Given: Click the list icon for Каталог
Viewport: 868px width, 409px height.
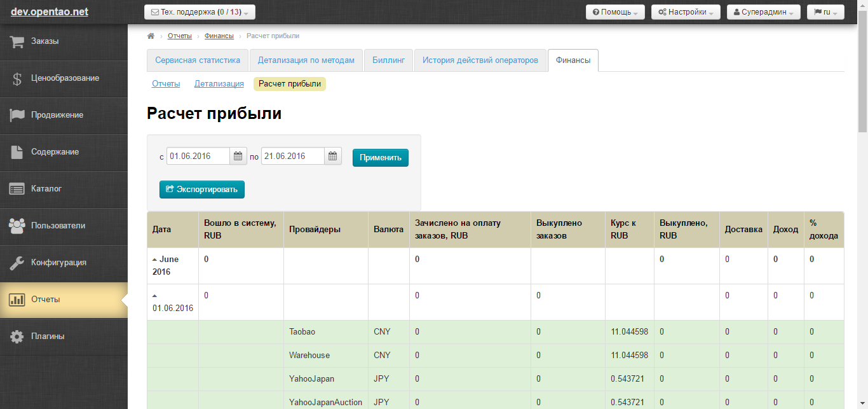Looking at the screenshot, I should click(x=17, y=189).
